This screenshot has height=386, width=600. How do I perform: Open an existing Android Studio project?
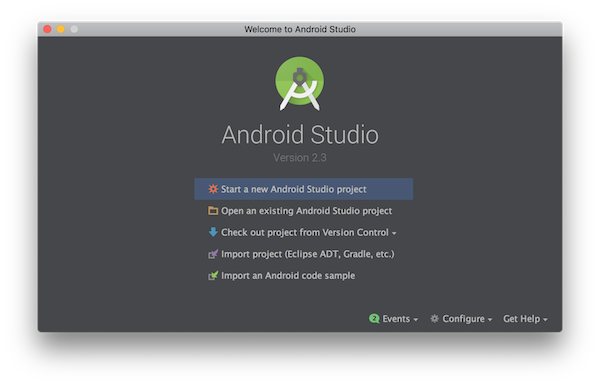(303, 211)
